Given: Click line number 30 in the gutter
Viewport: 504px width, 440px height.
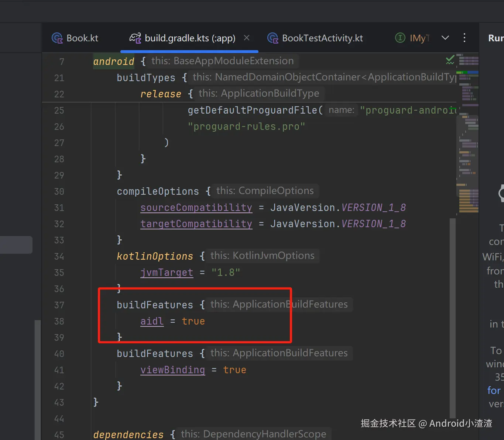Looking at the screenshot, I should 59,191.
